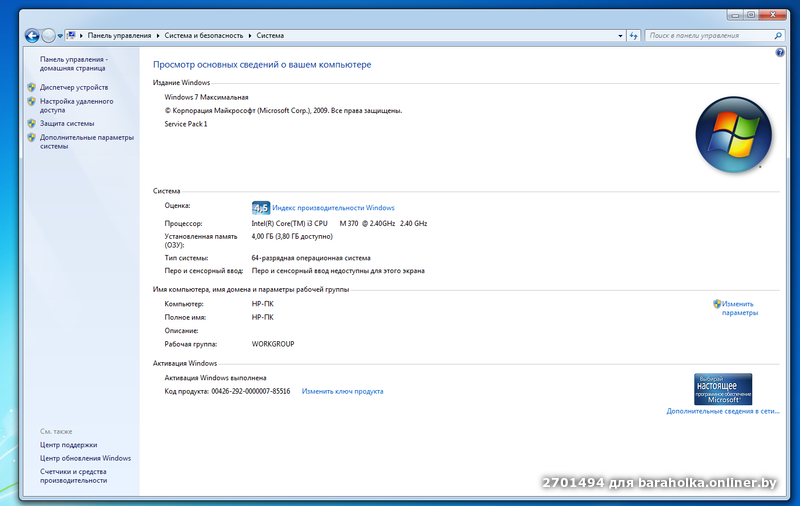The image size is (800, 506).
Task: Click shield icon next to Изменить параметры
Action: 717,304
